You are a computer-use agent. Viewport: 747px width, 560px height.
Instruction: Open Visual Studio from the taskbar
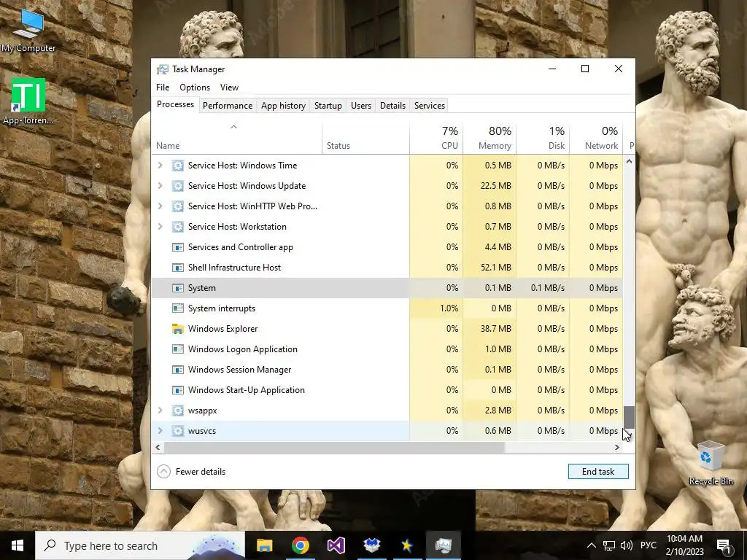point(336,545)
